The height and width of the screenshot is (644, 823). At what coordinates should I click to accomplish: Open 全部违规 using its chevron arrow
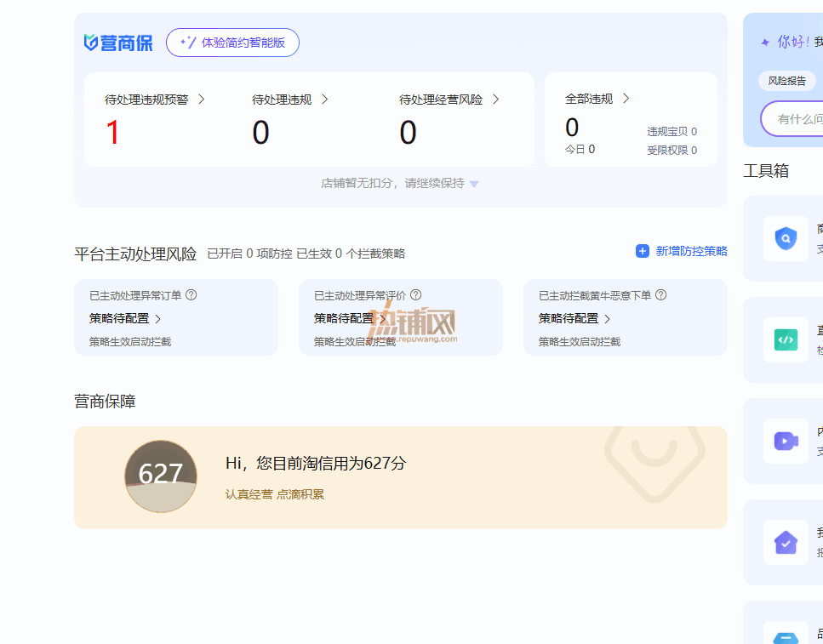626,99
